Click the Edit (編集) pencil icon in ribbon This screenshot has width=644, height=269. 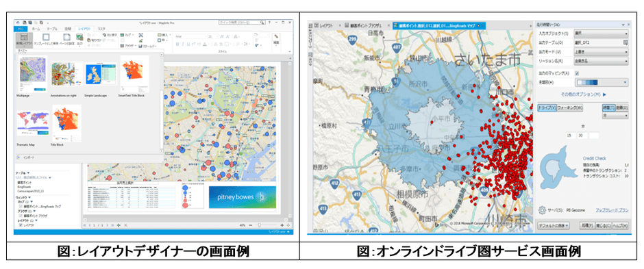point(276,36)
